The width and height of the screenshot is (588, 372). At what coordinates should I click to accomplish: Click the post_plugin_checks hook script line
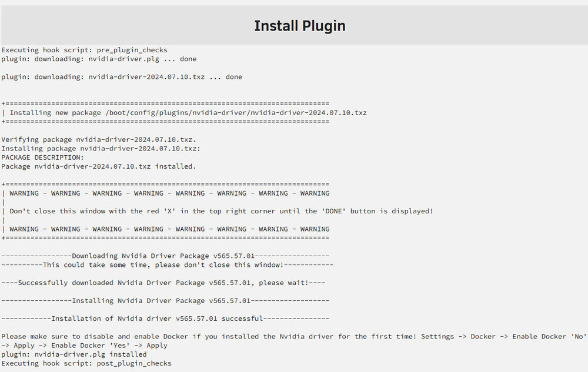coord(86,363)
